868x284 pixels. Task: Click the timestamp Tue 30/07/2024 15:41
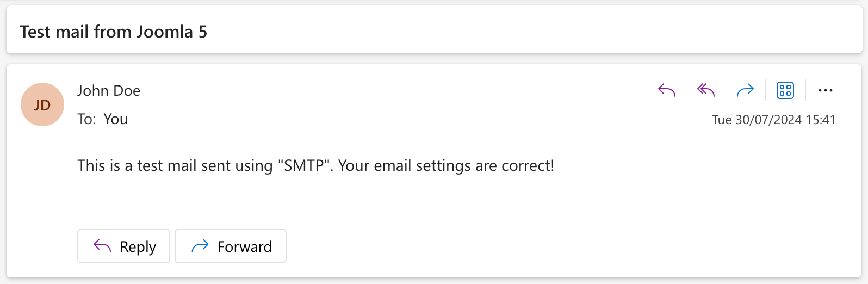(x=774, y=120)
